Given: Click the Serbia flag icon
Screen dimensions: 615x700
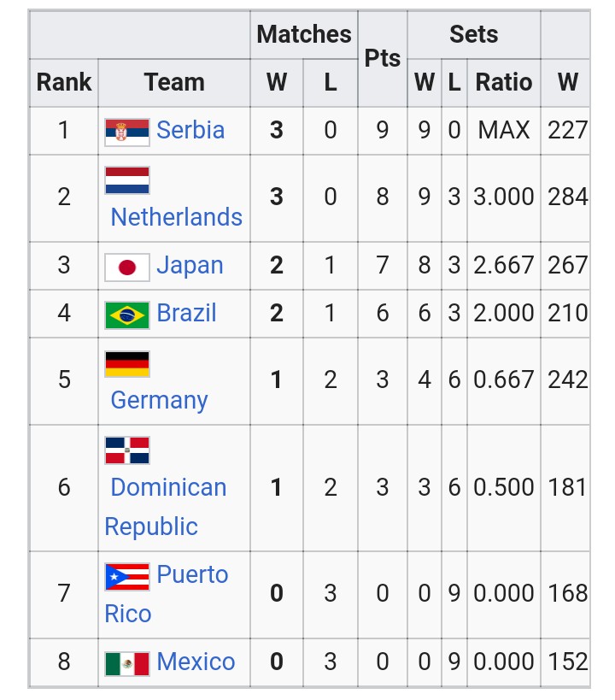Looking at the screenshot, I should point(127,132).
